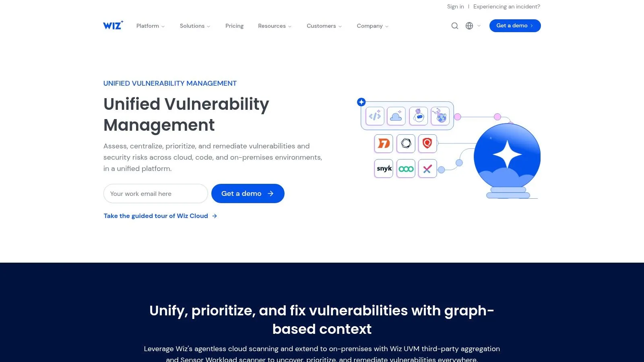Click the robot icon tile
This screenshot has width=644, height=362.
(419, 116)
